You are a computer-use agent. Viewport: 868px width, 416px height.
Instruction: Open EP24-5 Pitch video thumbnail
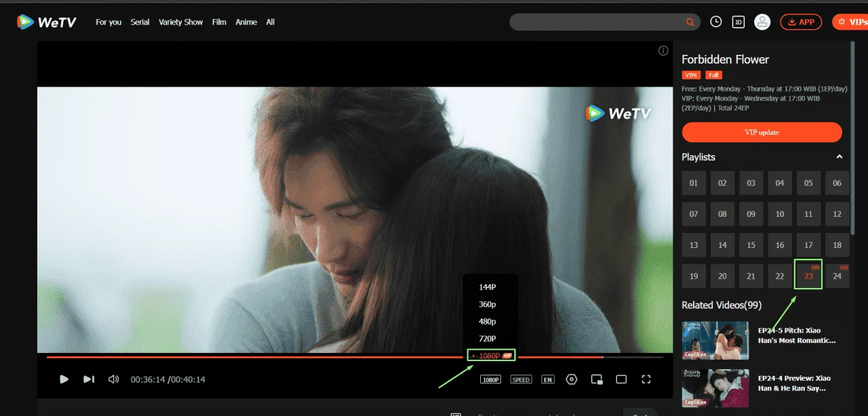tap(715, 340)
